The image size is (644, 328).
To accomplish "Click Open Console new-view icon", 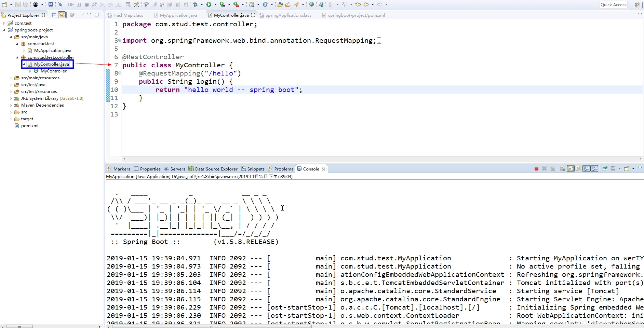I will coord(627,169).
